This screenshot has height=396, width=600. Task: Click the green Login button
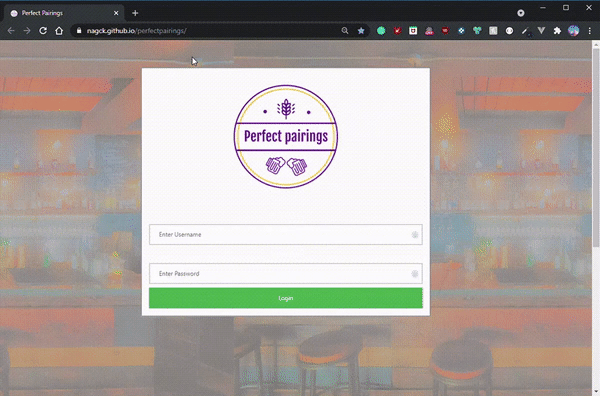[x=286, y=298]
